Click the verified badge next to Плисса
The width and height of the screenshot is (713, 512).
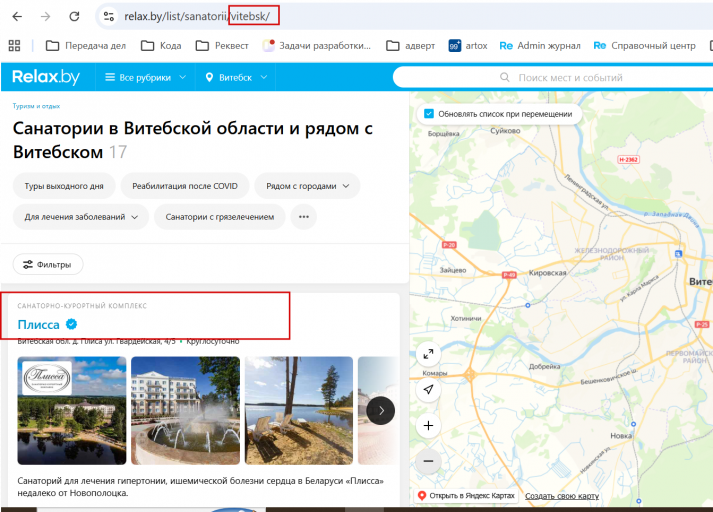[x=71, y=324]
